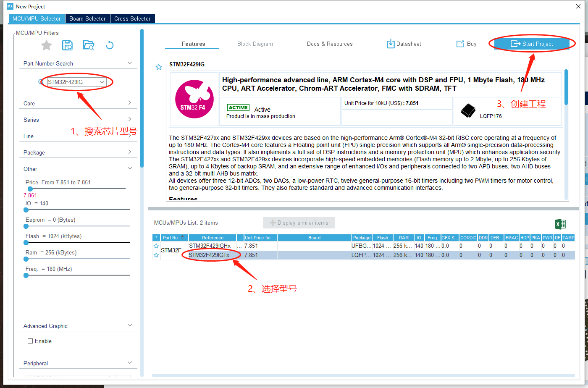The image size is (588, 388).
Task: Sort by the CORDIC column header
Action: (468, 238)
